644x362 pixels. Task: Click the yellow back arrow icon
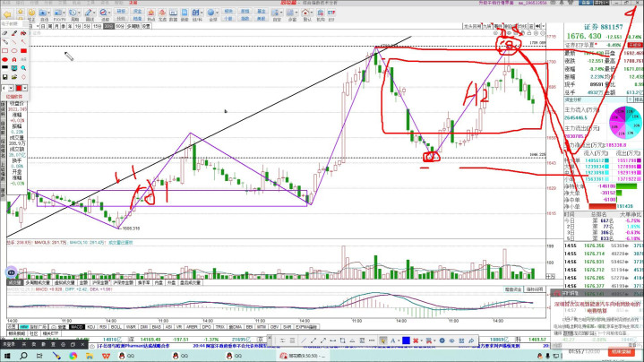pyautogui.click(x=7, y=15)
